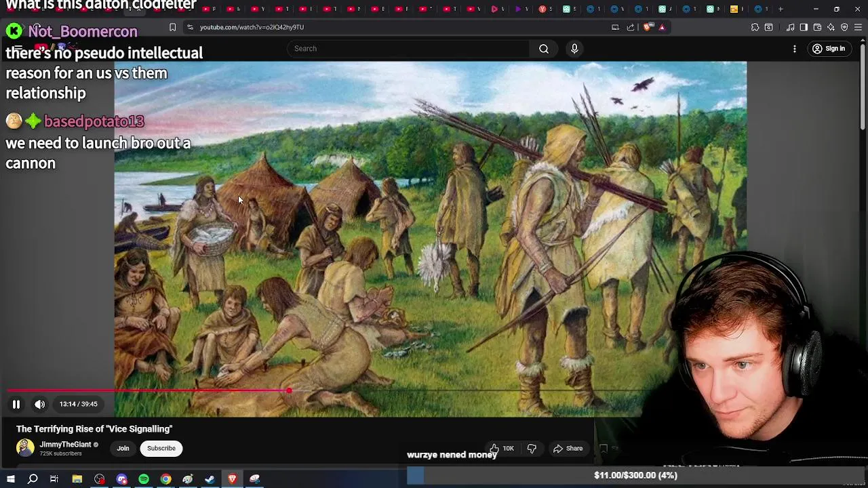The image size is (868, 488).
Task: Click the cast screen icon in address bar
Action: point(615,27)
